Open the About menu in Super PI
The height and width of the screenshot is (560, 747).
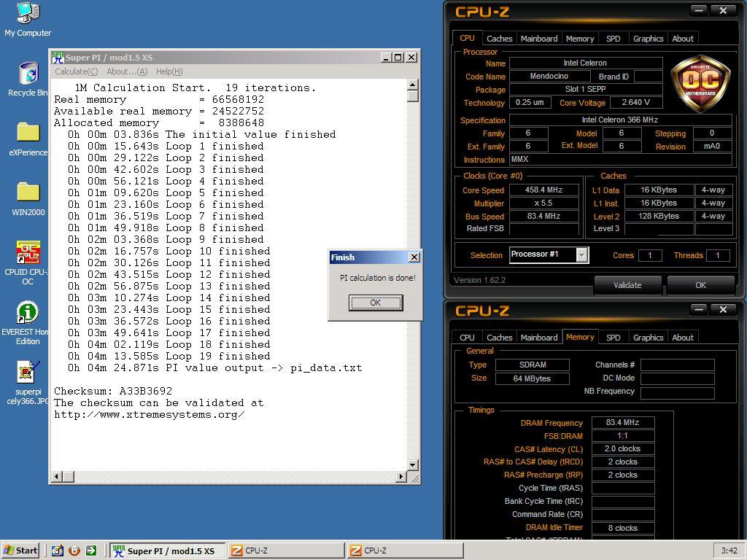pos(127,71)
